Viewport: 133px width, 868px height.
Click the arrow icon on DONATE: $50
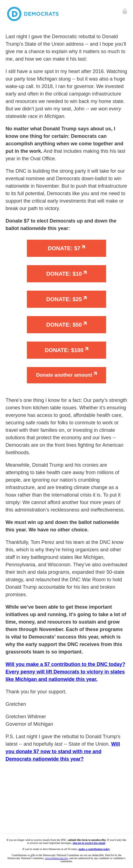(x=85, y=324)
